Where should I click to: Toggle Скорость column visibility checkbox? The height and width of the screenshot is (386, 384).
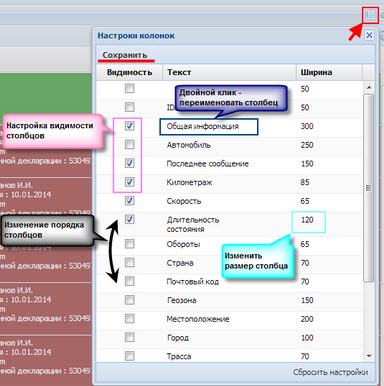pos(129,200)
